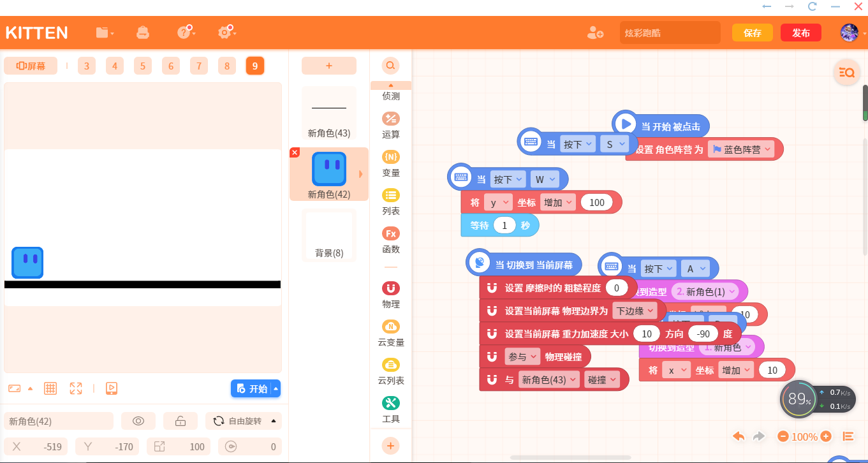The image size is (868, 463).
Task: Open the file folder menu
Action: click(105, 33)
